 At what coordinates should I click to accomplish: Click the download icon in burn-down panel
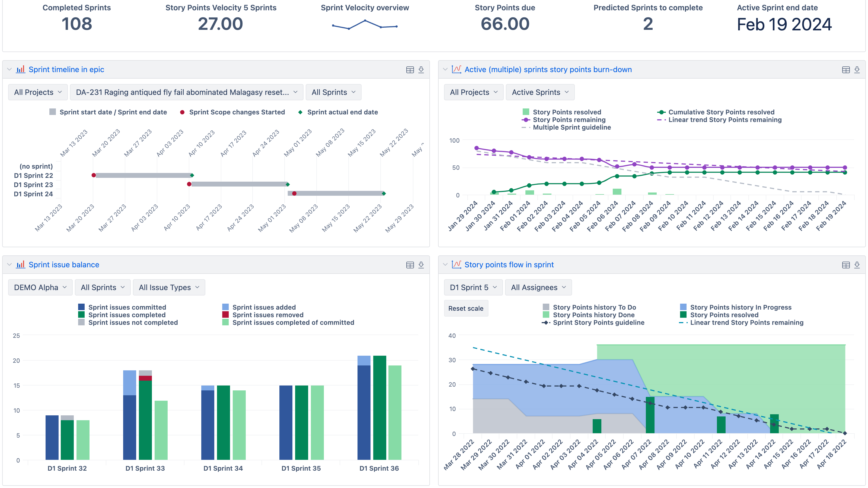tap(857, 69)
